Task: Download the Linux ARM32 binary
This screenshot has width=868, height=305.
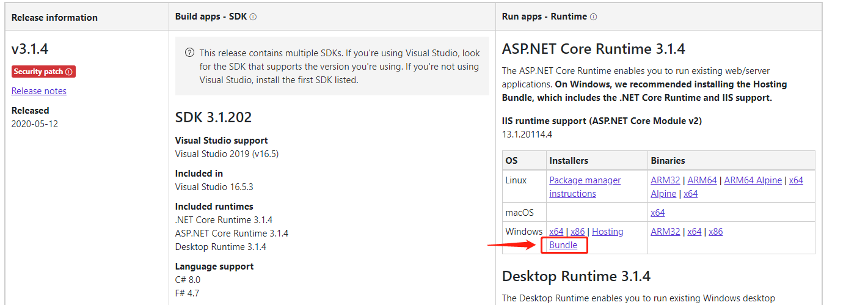Action: click(x=665, y=180)
